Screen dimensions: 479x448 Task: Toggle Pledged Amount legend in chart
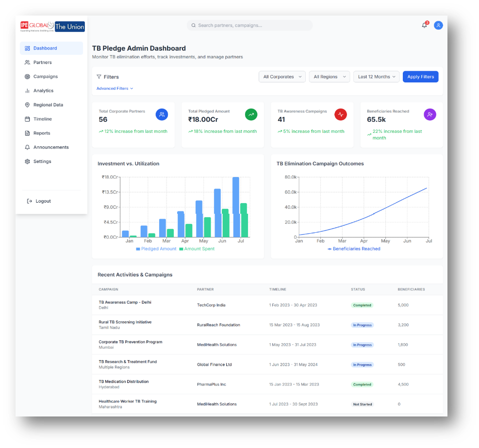156,249
